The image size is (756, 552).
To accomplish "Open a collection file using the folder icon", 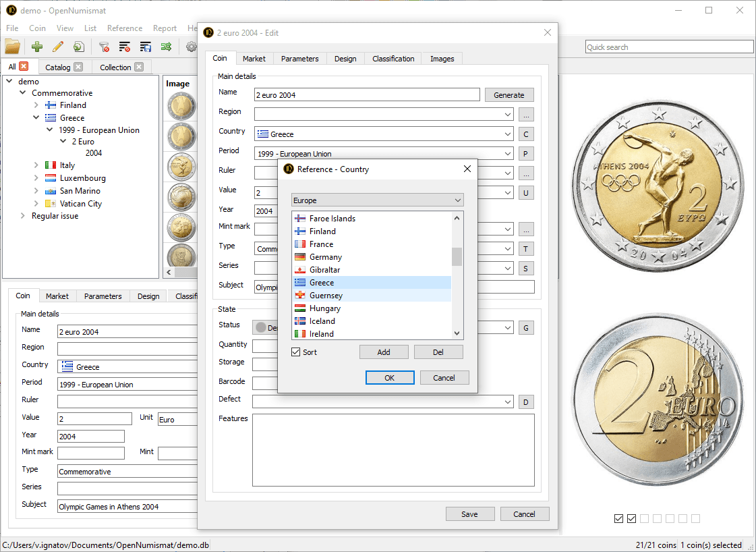I will click(12, 47).
